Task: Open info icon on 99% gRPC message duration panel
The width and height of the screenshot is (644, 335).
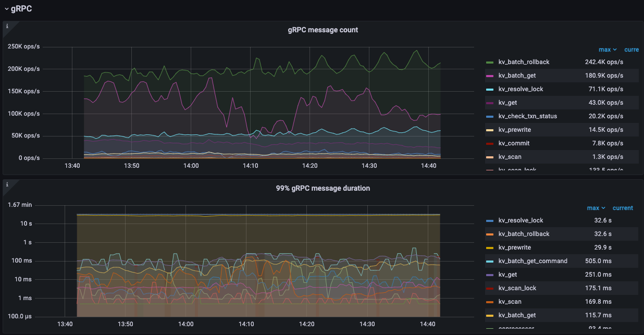Action: (x=7, y=184)
